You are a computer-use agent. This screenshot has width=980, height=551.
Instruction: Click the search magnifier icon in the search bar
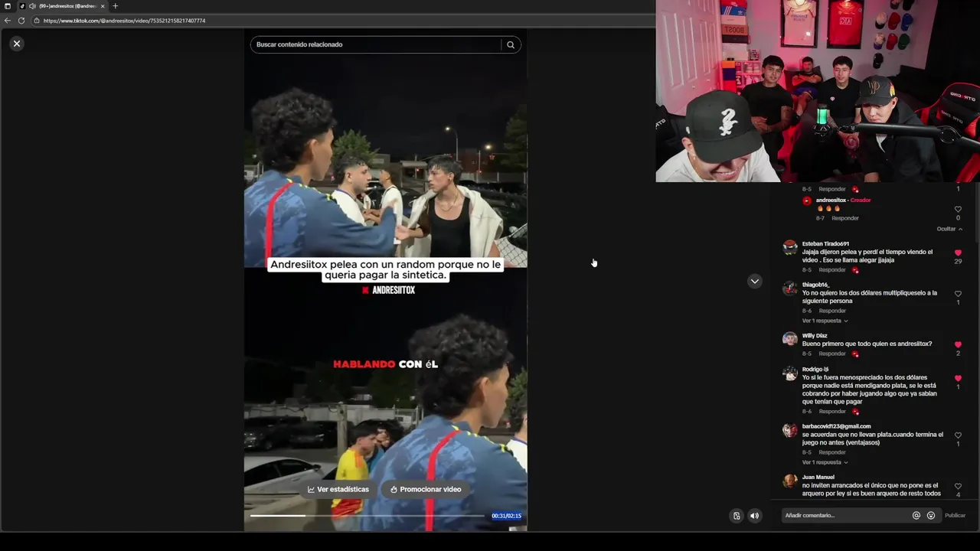point(511,44)
